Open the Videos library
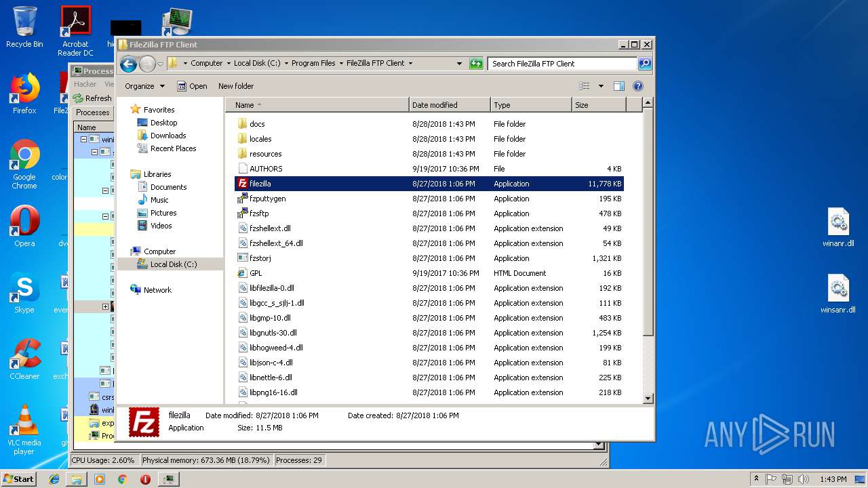Image resolution: width=868 pixels, height=488 pixels. coord(155,226)
